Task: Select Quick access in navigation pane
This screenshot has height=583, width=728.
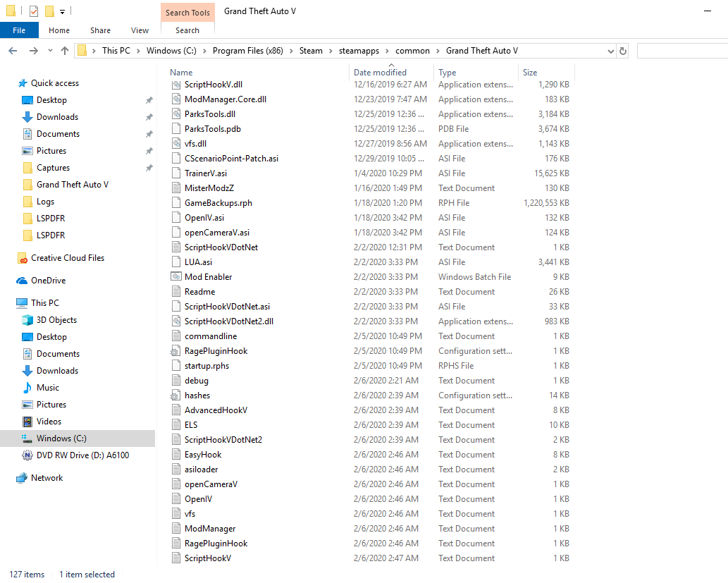Action: click(55, 83)
